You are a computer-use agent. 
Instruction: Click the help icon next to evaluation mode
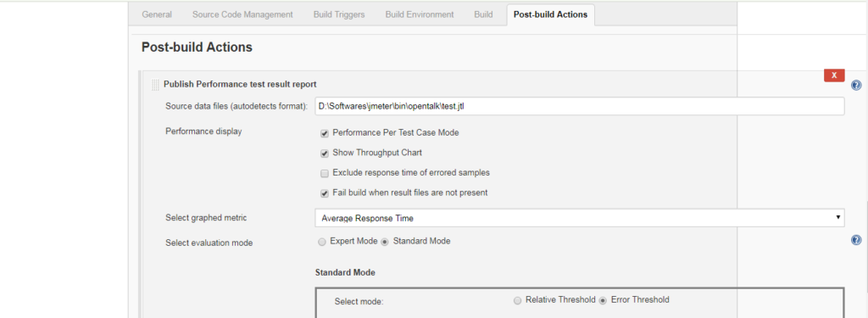click(856, 241)
